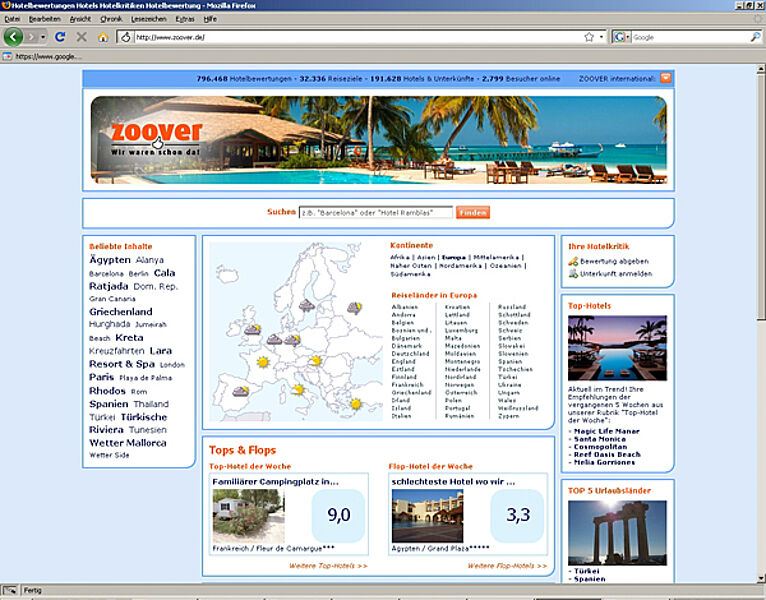
Task: Click the Asien continent link
Action: click(x=426, y=257)
